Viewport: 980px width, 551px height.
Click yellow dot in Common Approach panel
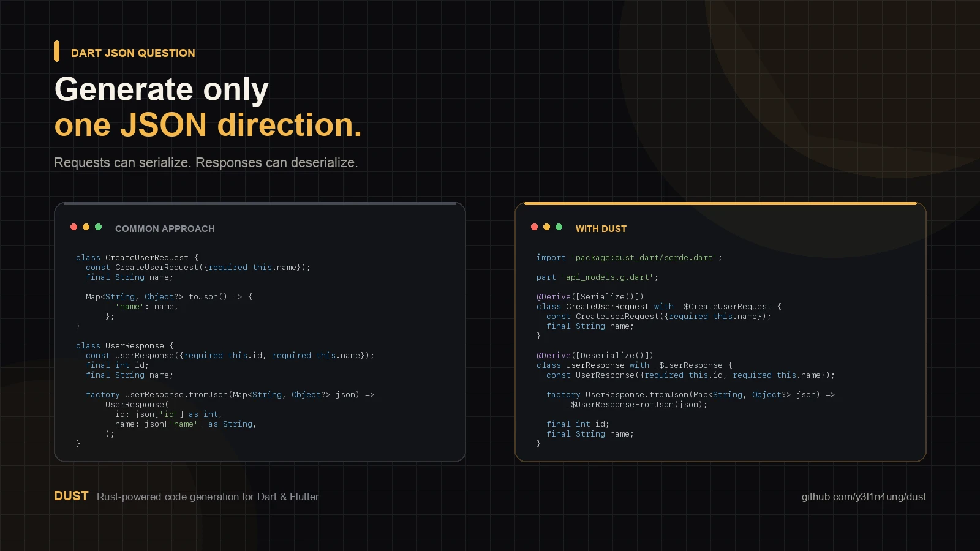coord(86,227)
